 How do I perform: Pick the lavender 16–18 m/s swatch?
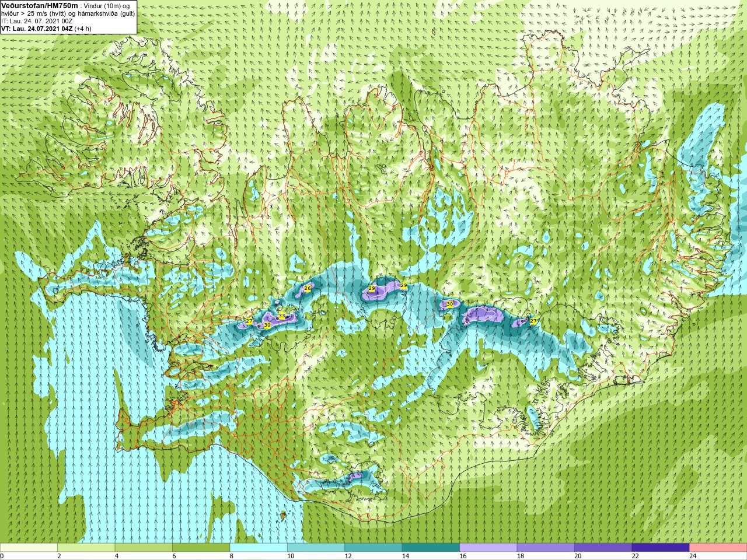488,548
